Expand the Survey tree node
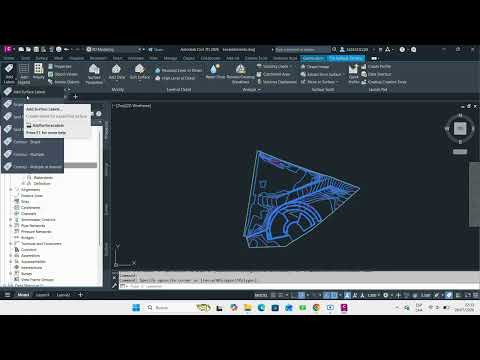Image resolution: width=480 pixels, height=360 pixels. (11, 274)
